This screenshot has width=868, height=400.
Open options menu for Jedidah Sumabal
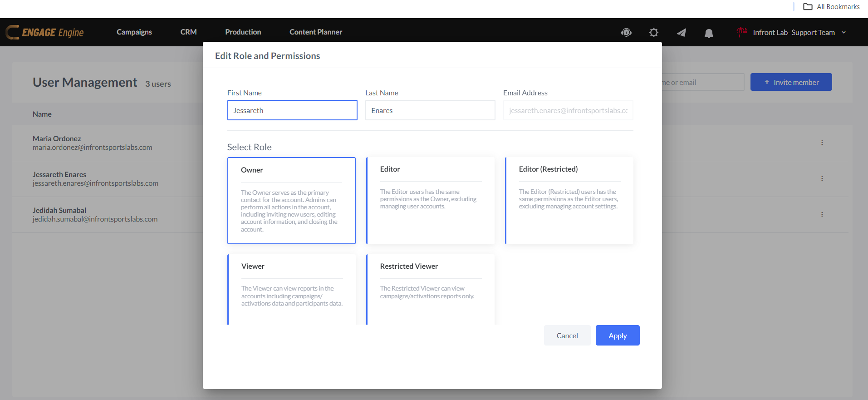tap(822, 214)
